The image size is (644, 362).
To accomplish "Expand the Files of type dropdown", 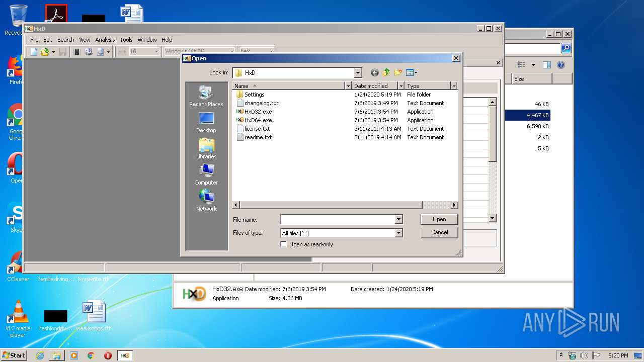I will [398, 233].
